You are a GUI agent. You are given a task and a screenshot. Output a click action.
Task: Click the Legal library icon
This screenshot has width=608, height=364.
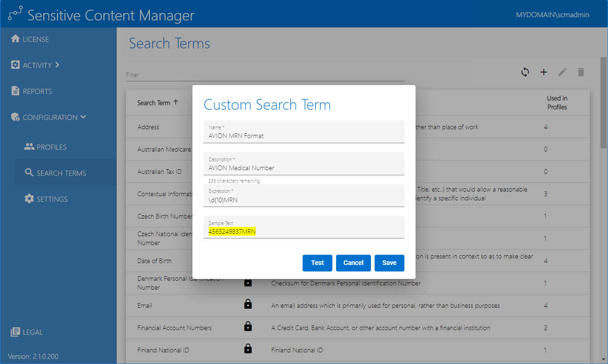click(x=15, y=332)
